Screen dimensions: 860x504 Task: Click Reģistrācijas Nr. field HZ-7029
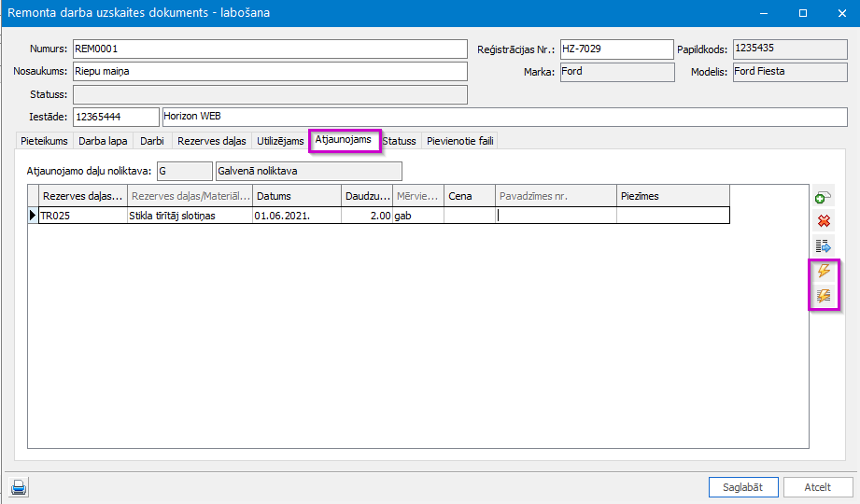[616, 49]
